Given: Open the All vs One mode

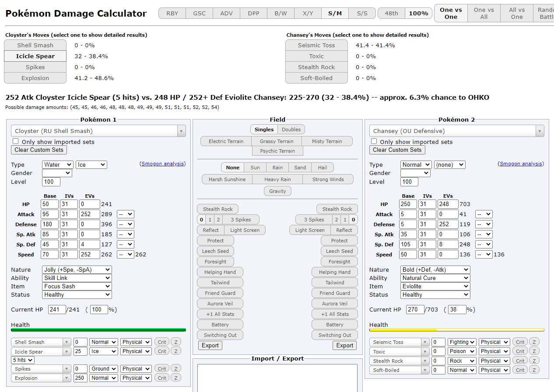Looking at the screenshot, I should (517, 13).
